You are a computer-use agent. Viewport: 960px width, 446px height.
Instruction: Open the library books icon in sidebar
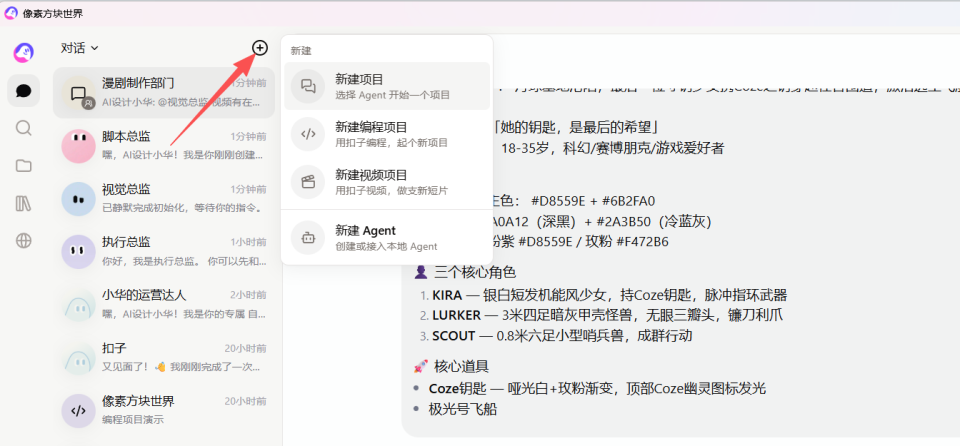tap(24, 203)
